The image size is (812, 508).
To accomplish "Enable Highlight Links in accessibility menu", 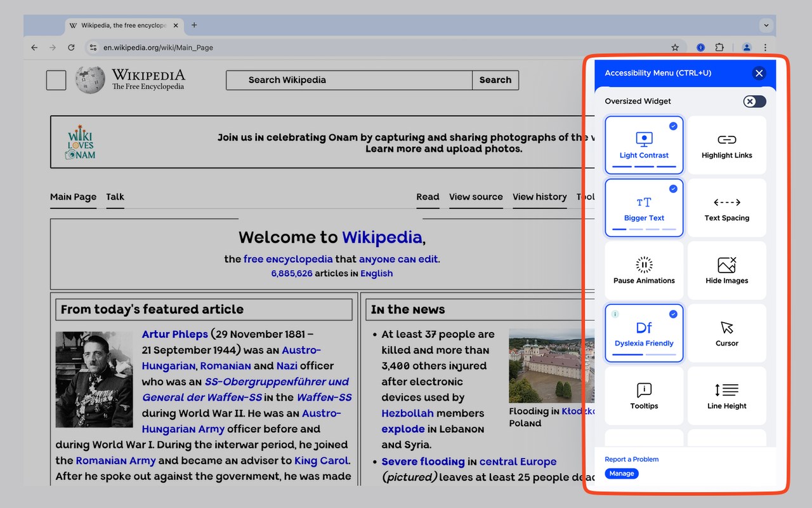I will click(727, 145).
